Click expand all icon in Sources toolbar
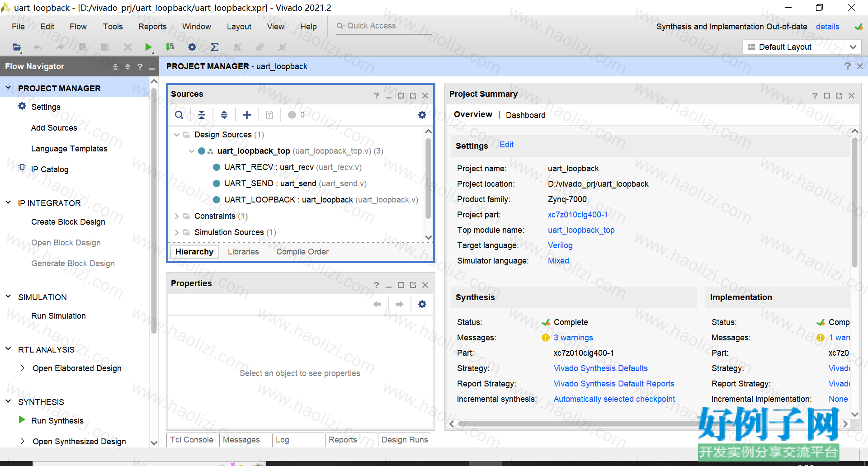The width and height of the screenshot is (868, 466). point(224,115)
